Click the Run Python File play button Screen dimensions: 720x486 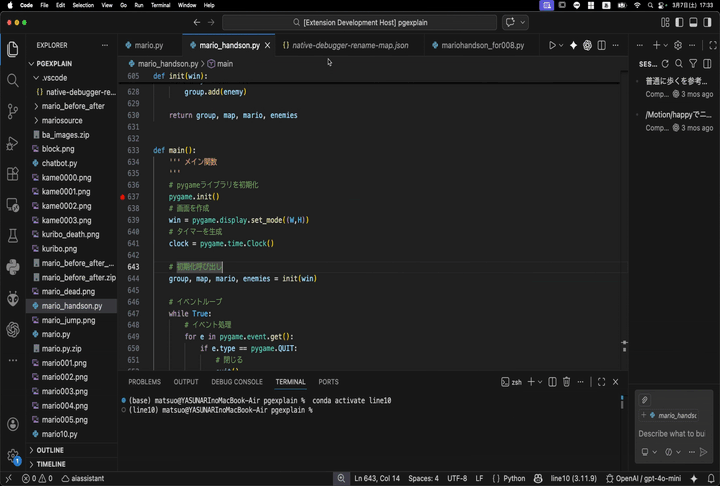551,45
